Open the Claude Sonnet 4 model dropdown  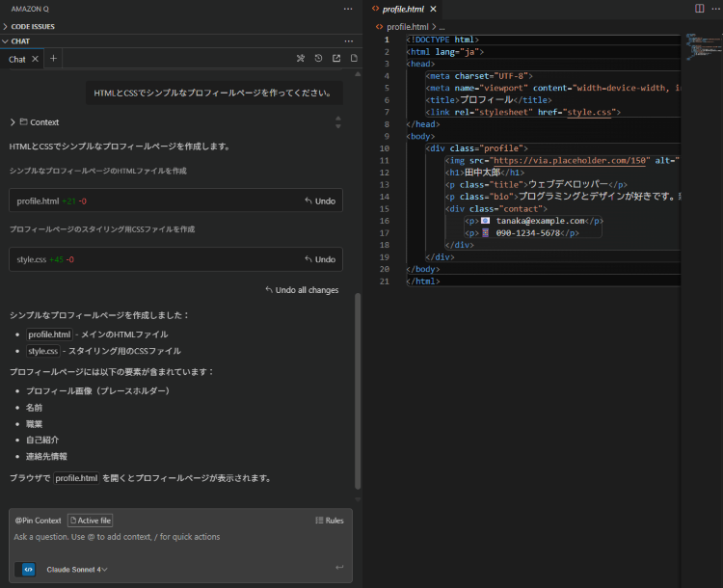[76, 569]
